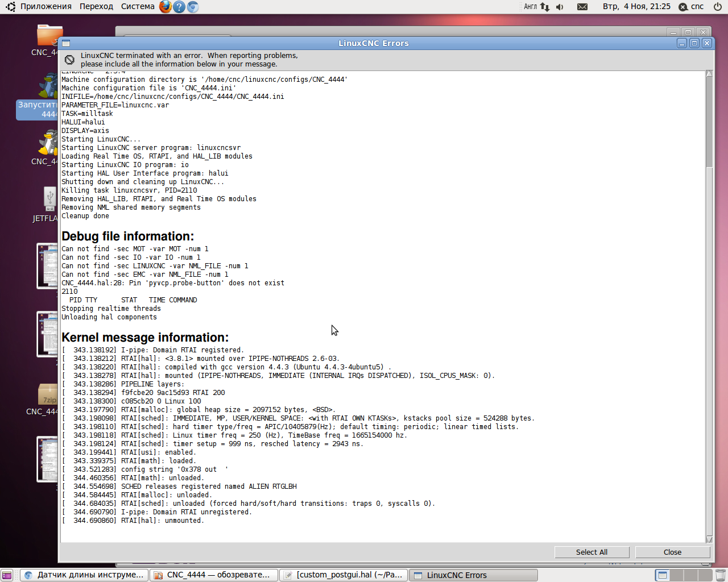The height and width of the screenshot is (582, 728).
Task: Click the line 'Starting LinuxCNC IO program: io'
Action: click(x=125, y=165)
